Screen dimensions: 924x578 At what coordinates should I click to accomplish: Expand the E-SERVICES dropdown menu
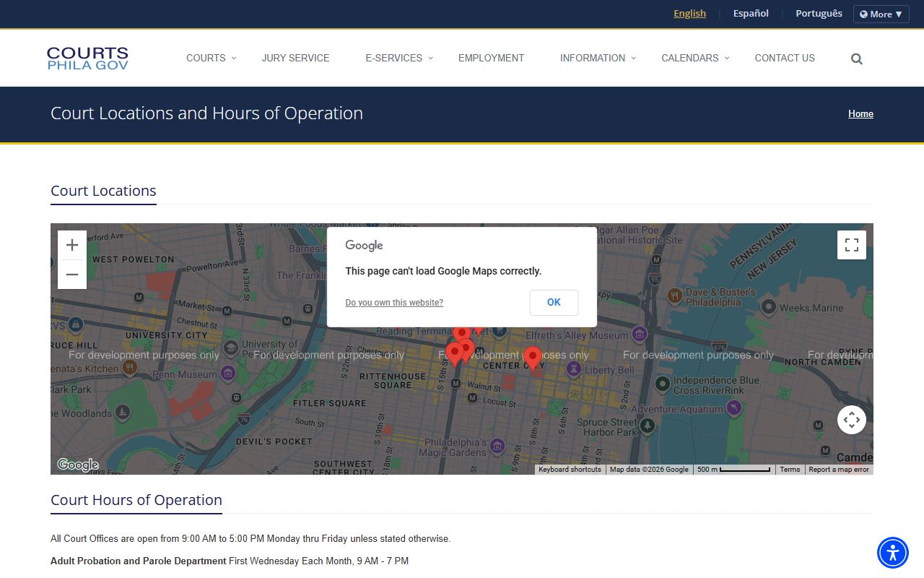(x=400, y=59)
